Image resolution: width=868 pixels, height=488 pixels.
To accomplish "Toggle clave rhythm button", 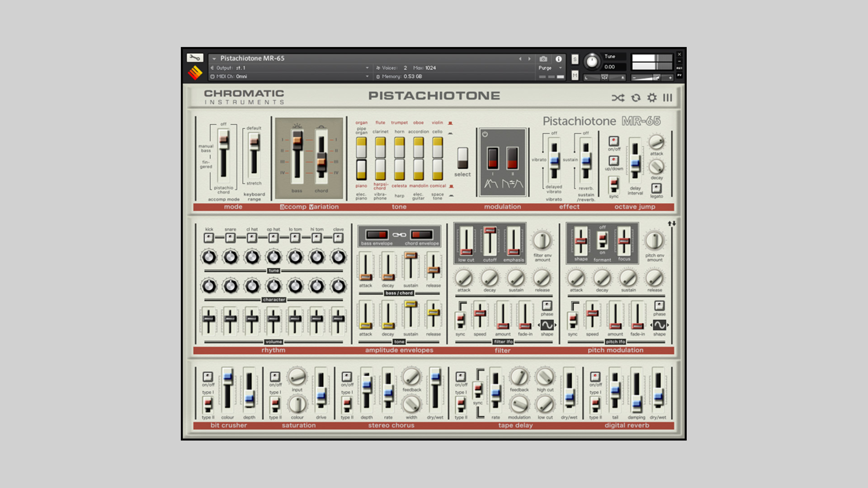I will tap(338, 238).
